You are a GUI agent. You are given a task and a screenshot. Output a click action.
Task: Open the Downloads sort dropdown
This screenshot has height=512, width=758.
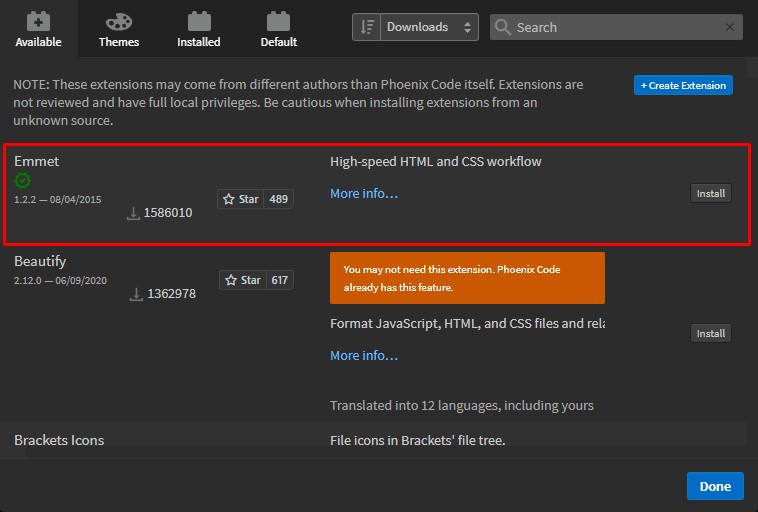(429, 27)
